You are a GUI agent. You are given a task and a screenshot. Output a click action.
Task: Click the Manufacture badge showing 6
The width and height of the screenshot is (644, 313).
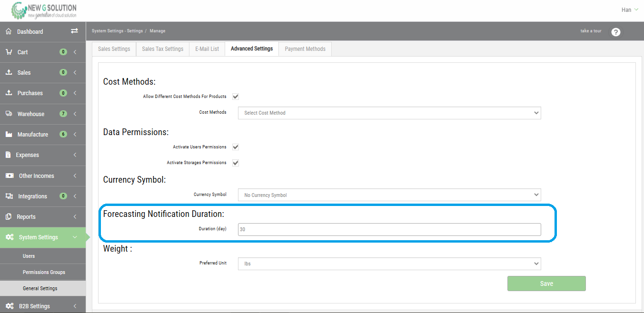coord(63,134)
